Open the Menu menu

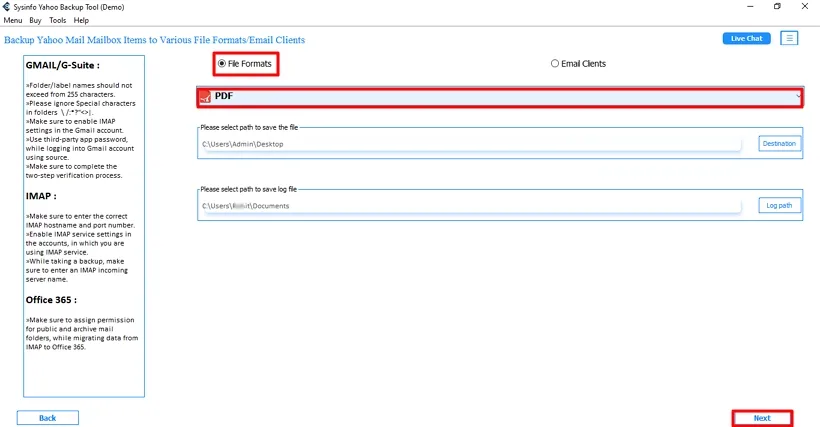[13, 20]
